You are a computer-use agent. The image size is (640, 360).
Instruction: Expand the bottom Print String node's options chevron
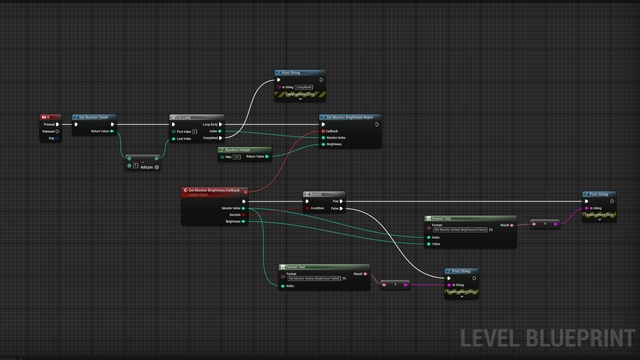(462, 297)
